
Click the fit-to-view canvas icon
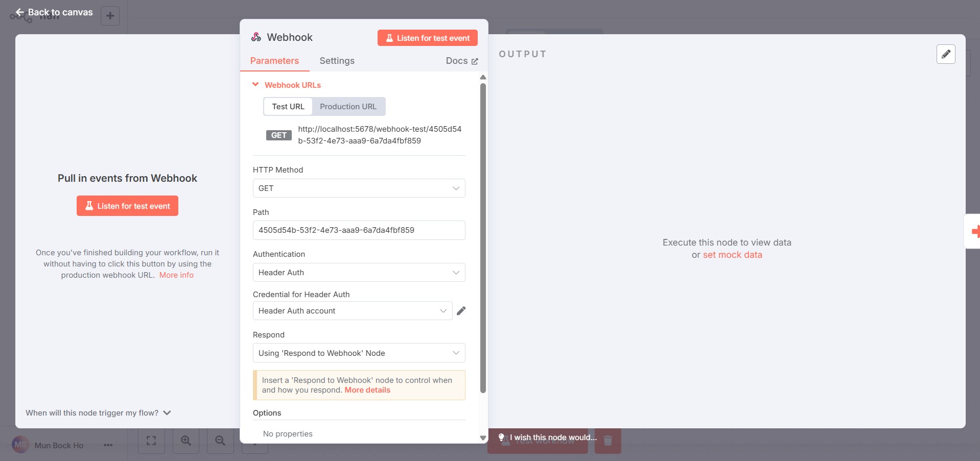[151, 441]
